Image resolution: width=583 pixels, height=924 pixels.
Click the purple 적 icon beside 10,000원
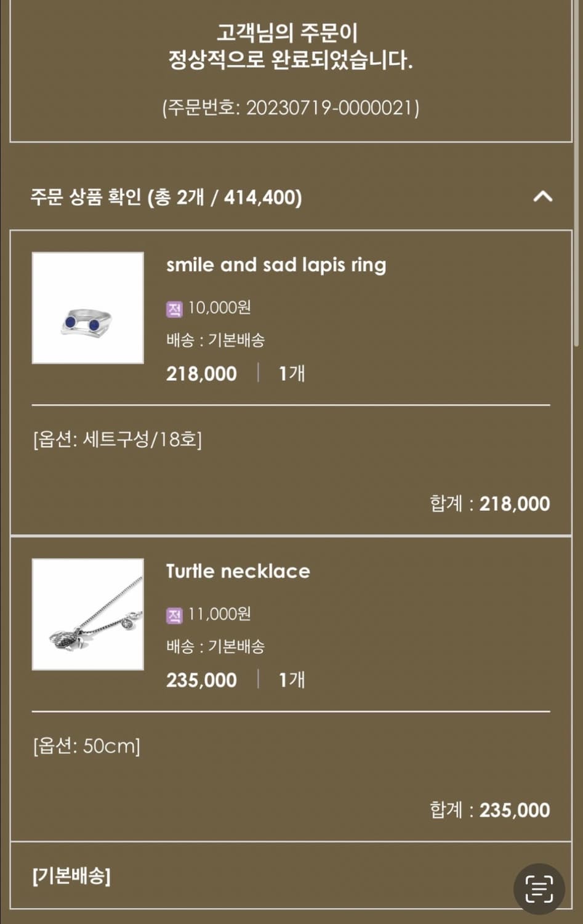point(174,308)
